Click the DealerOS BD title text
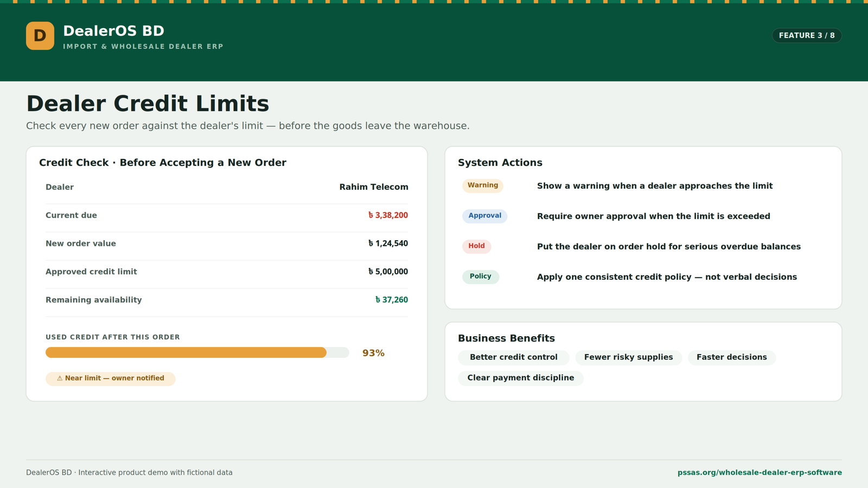This screenshot has width=868, height=488. (x=113, y=31)
